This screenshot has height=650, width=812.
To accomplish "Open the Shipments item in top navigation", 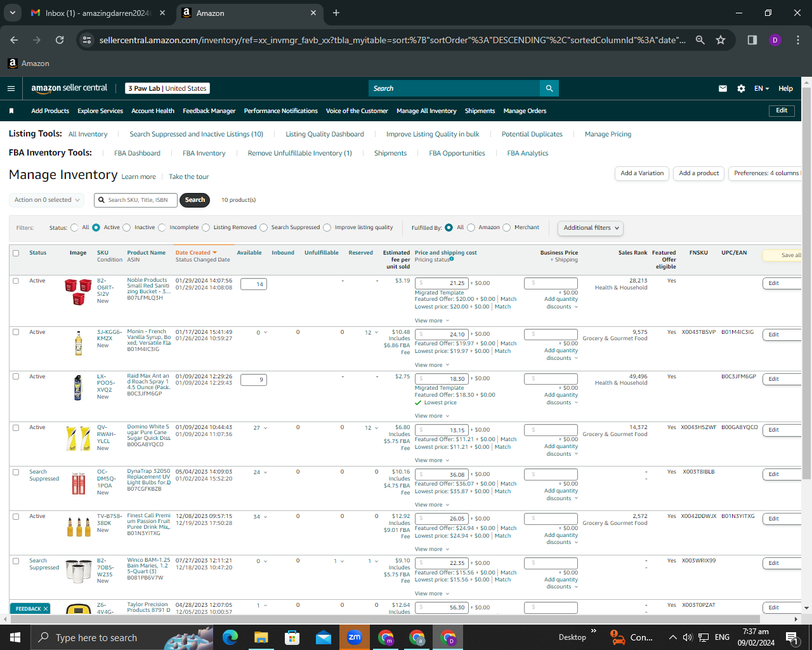I will [x=480, y=111].
